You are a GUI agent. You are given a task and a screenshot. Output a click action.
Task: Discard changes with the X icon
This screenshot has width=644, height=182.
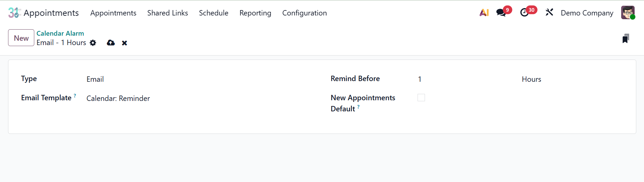tap(124, 43)
